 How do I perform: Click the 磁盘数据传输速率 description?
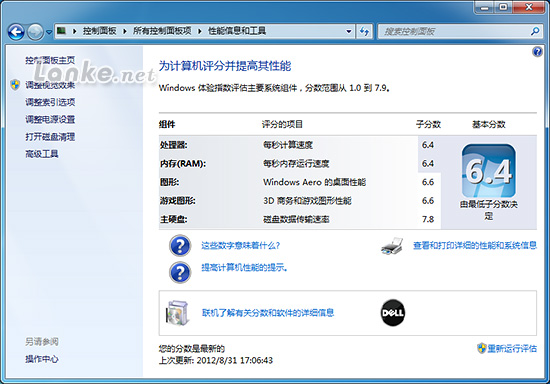pyautogui.click(x=296, y=219)
